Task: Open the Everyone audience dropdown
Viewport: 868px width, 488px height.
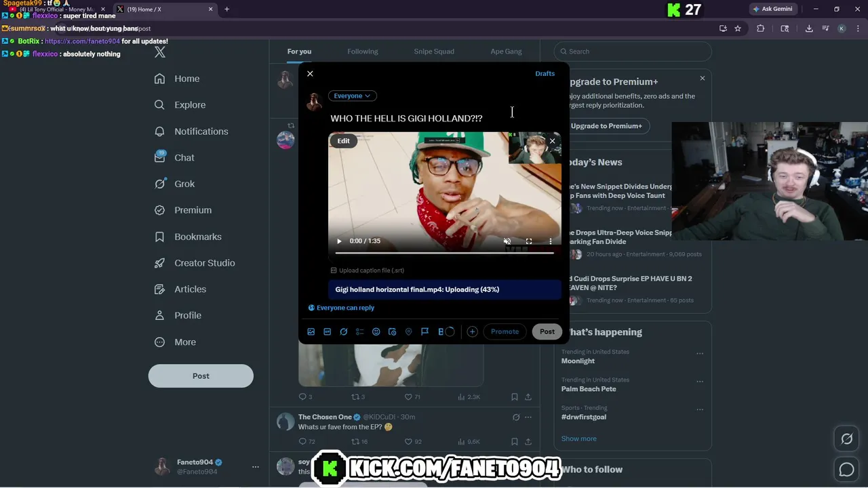Action: 352,96
